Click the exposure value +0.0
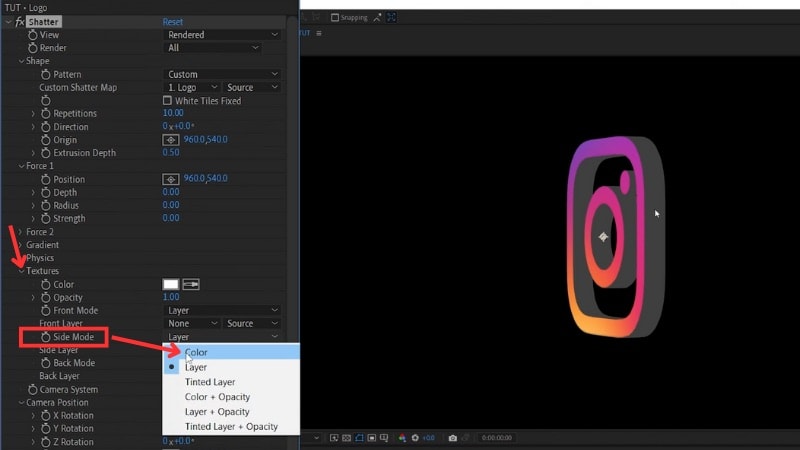 click(429, 438)
